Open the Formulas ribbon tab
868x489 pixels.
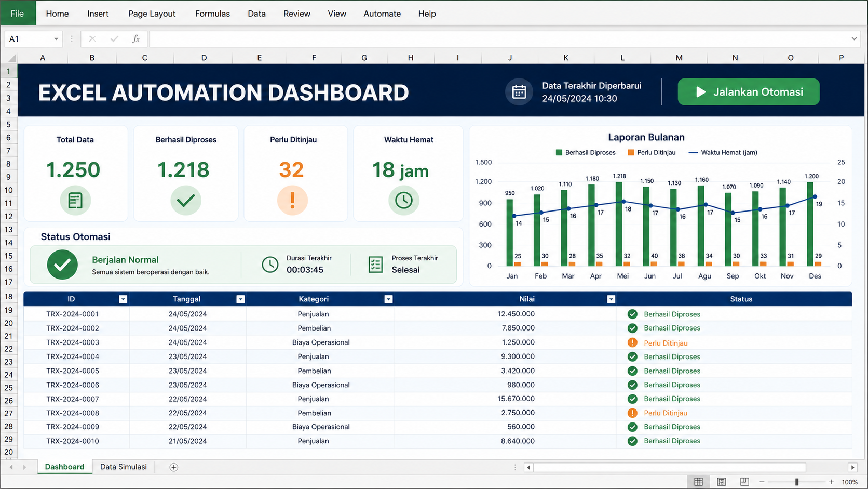click(x=212, y=14)
